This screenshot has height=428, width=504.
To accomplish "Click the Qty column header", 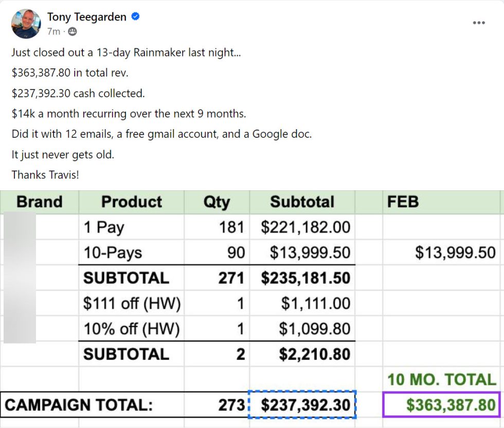I will [217, 202].
